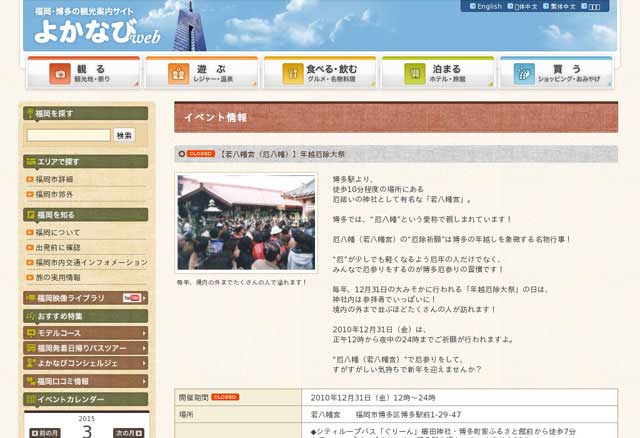This screenshot has height=438, width=640.
Task: Click the date cell 2010年12月31日（金）12時〜24時
Action: 373,398
